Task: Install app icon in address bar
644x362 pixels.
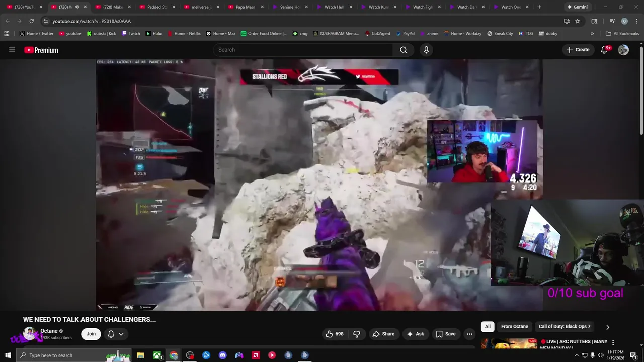Action: 567,21
